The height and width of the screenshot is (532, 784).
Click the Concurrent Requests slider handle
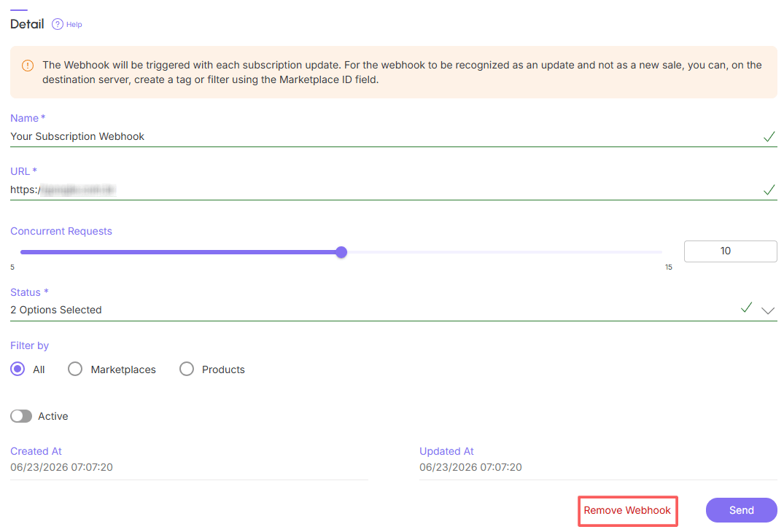pos(341,252)
